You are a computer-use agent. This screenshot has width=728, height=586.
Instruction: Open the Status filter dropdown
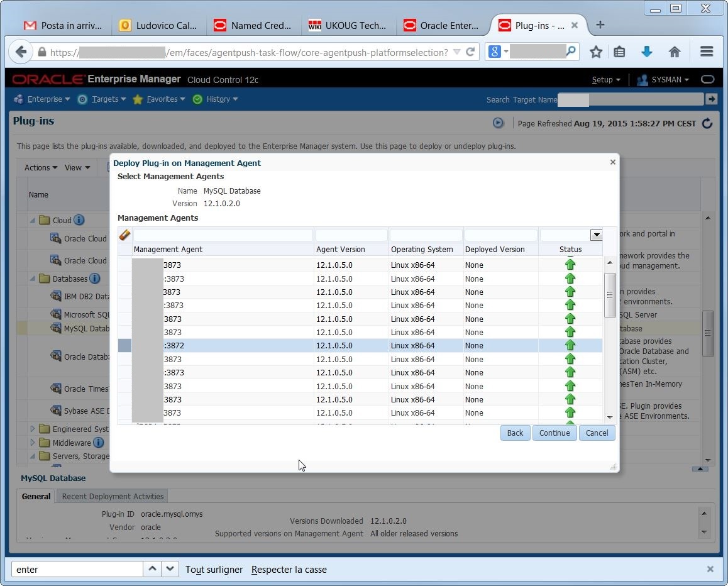point(596,235)
